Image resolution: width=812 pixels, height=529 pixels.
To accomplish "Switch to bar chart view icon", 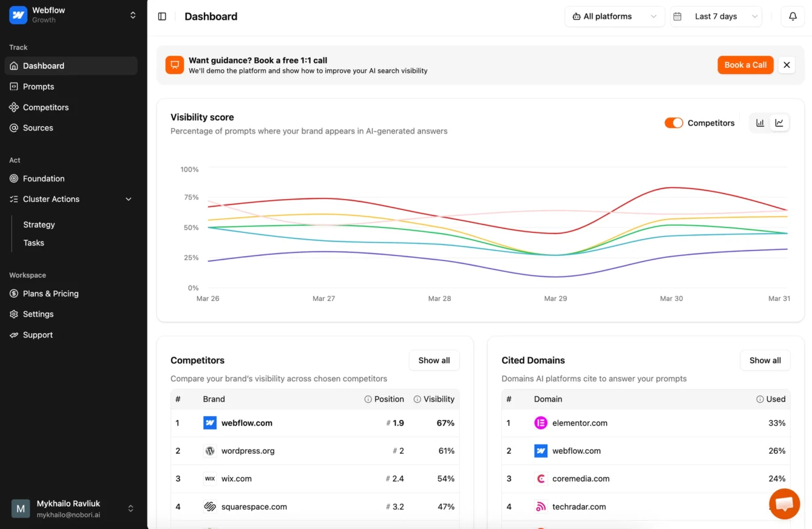I will 760,123.
